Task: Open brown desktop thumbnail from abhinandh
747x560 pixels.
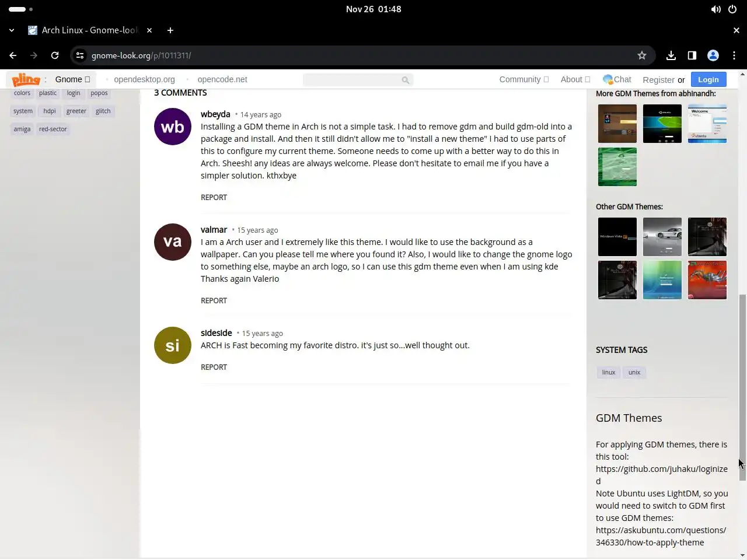Action: click(x=617, y=124)
